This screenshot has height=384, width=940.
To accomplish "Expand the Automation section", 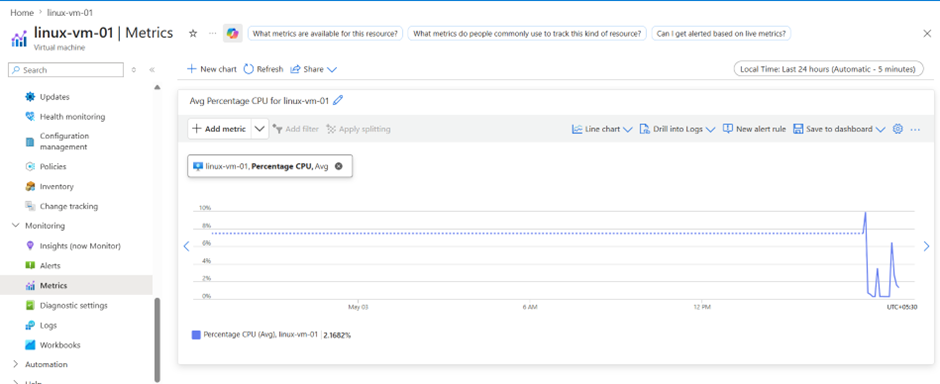I will 16,364.
